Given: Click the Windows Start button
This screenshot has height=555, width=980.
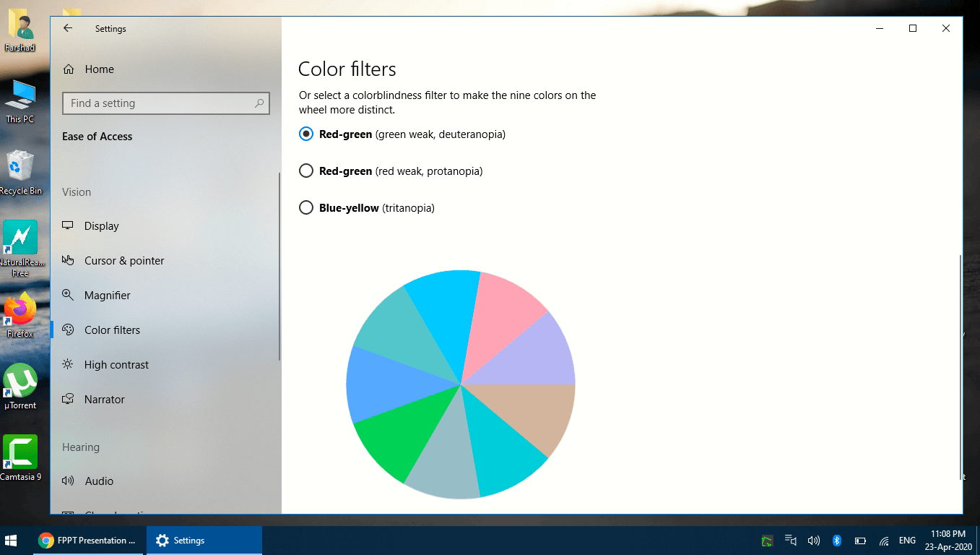Looking at the screenshot, I should 12,541.
